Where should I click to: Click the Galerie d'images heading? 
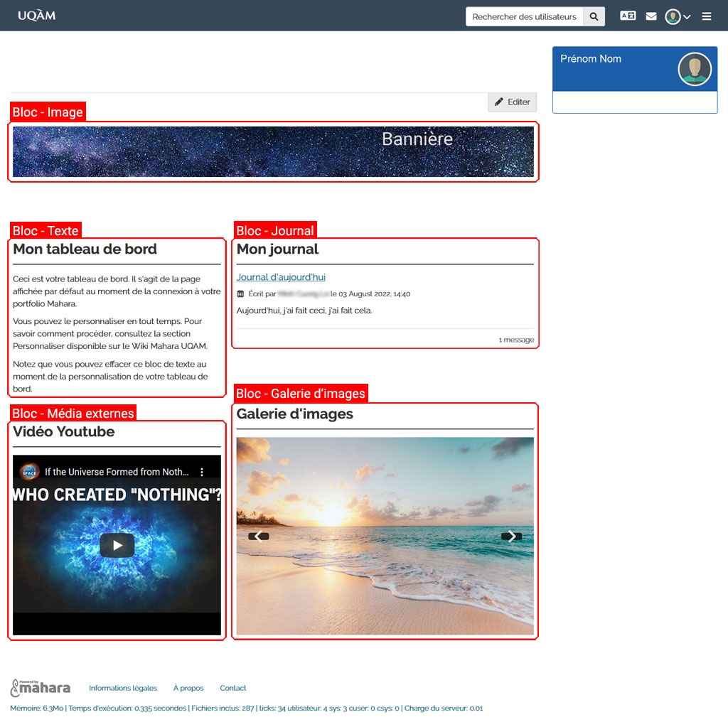295,414
